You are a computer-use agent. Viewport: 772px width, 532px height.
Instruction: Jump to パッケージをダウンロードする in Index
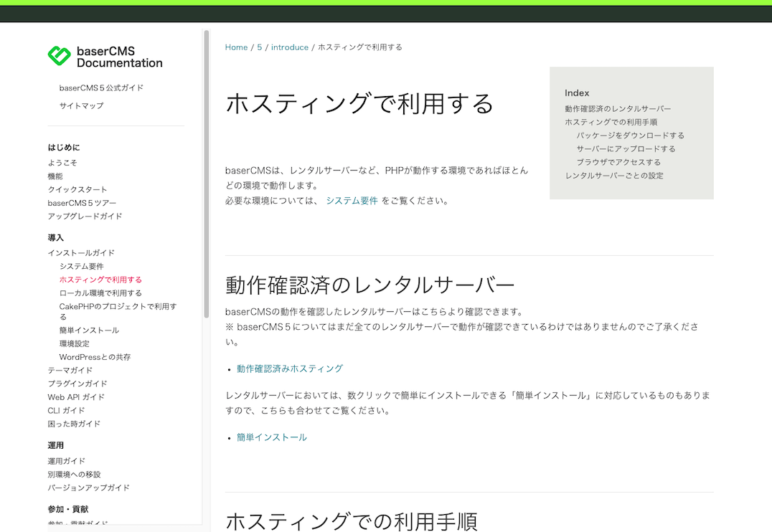click(x=630, y=136)
